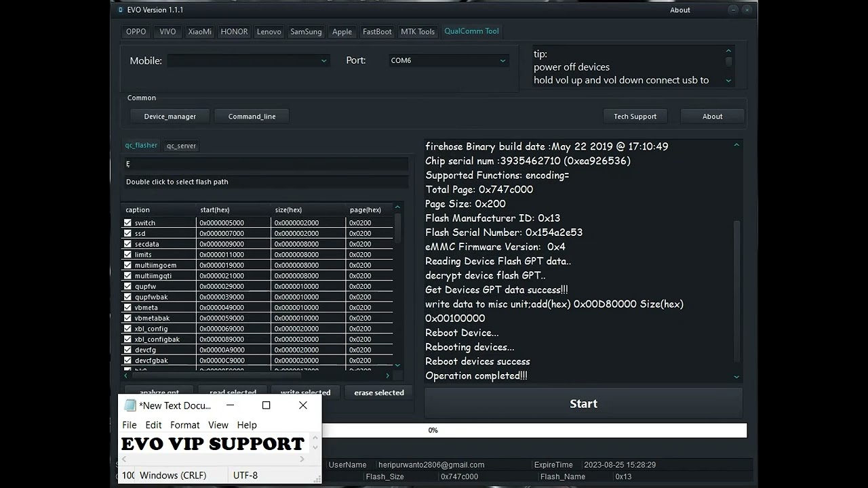This screenshot has width=868, height=488.
Task: Switch to the Apple tab
Action: 342,32
